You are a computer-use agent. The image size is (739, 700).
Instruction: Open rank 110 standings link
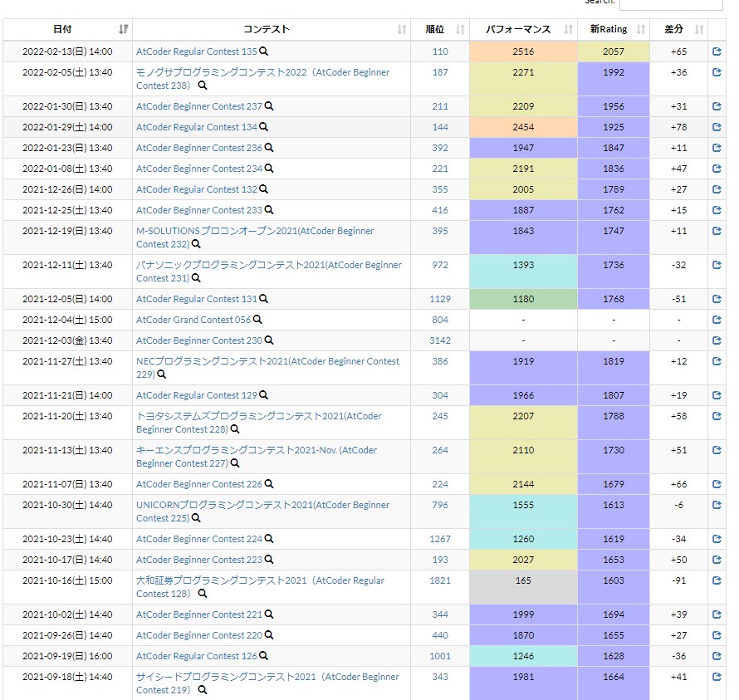coord(440,51)
